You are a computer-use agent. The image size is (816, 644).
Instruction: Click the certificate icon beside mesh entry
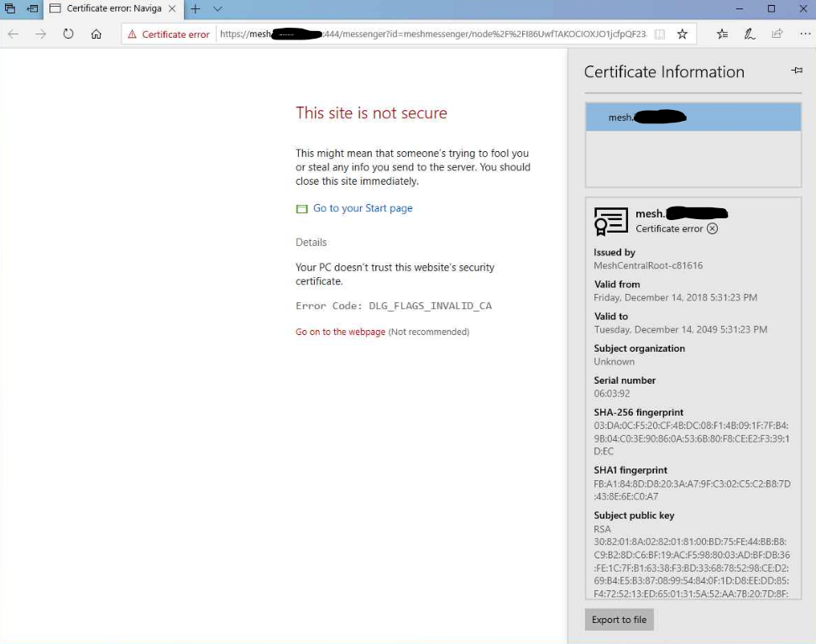coord(610,221)
